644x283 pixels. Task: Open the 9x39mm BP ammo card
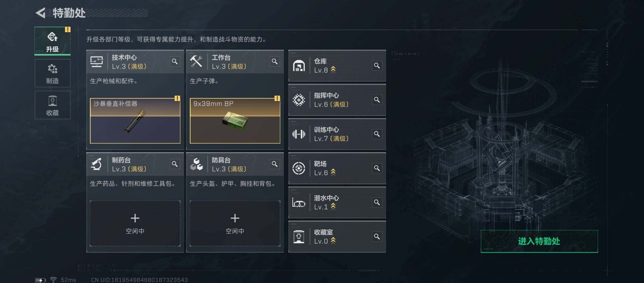click(235, 121)
